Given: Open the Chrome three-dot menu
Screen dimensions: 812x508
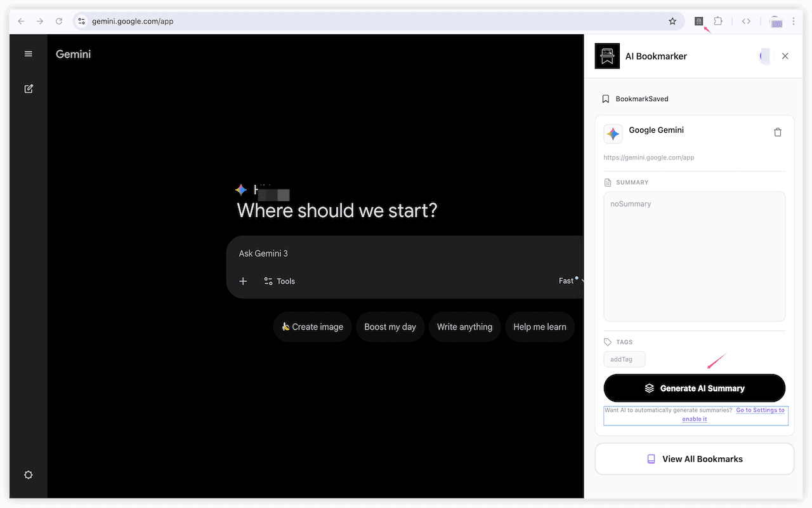Looking at the screenshot, I should [794, 21].
